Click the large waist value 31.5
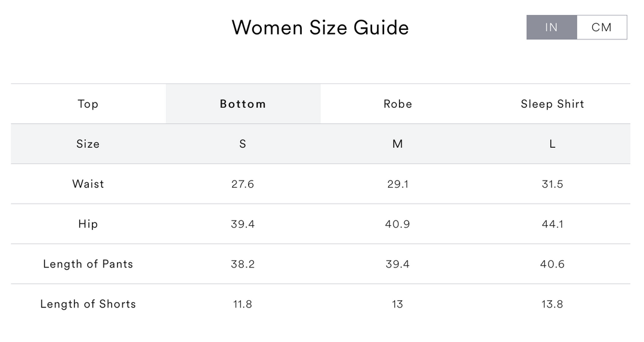Viewport: 644px width, 342px height. coord(552,184)
